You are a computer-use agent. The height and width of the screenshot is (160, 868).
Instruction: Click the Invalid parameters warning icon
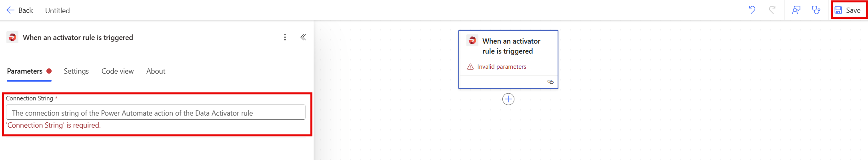coord(470,67)
